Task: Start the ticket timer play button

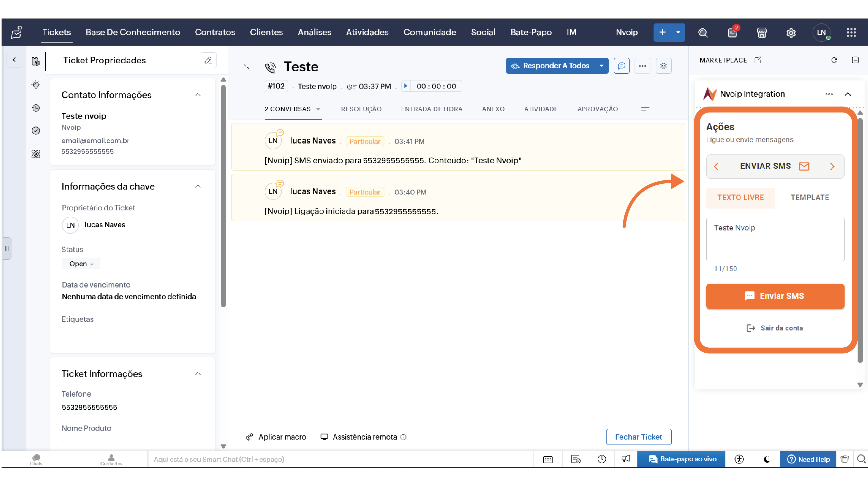Action: tap(406, 86)
